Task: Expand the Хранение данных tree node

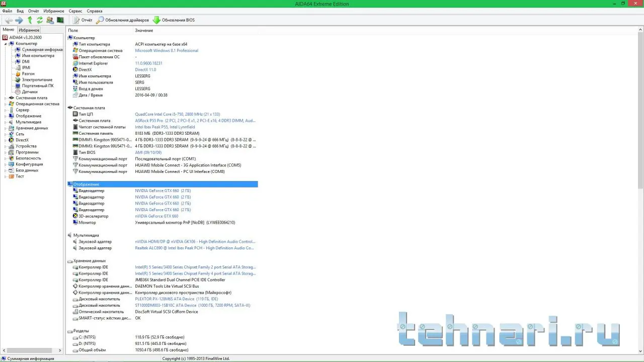Action: point(6,128)
